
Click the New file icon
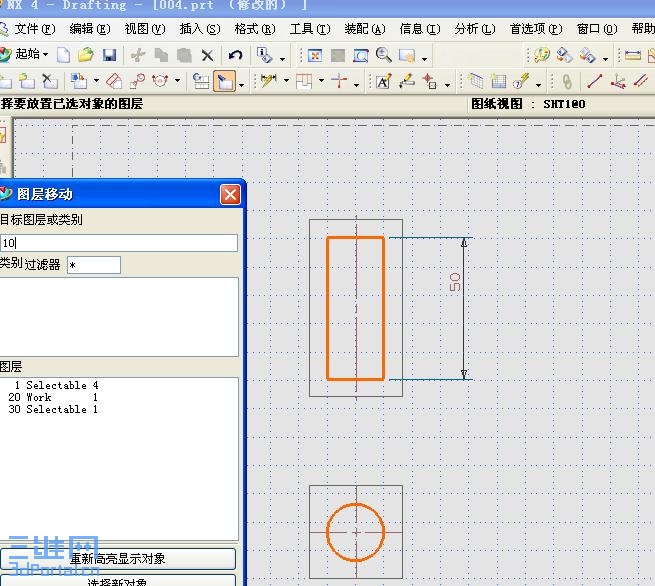pos(63,55)
